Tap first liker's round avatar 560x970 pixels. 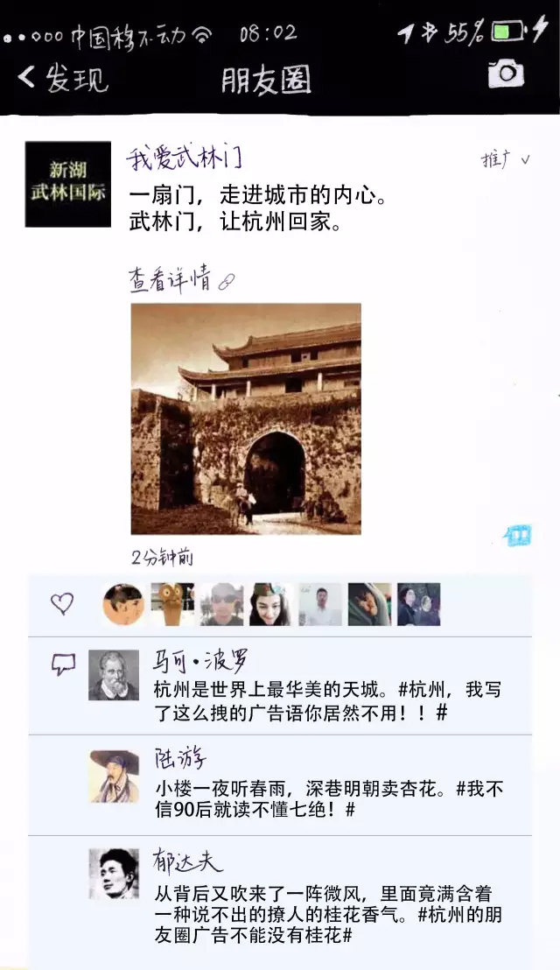[123, 604]
